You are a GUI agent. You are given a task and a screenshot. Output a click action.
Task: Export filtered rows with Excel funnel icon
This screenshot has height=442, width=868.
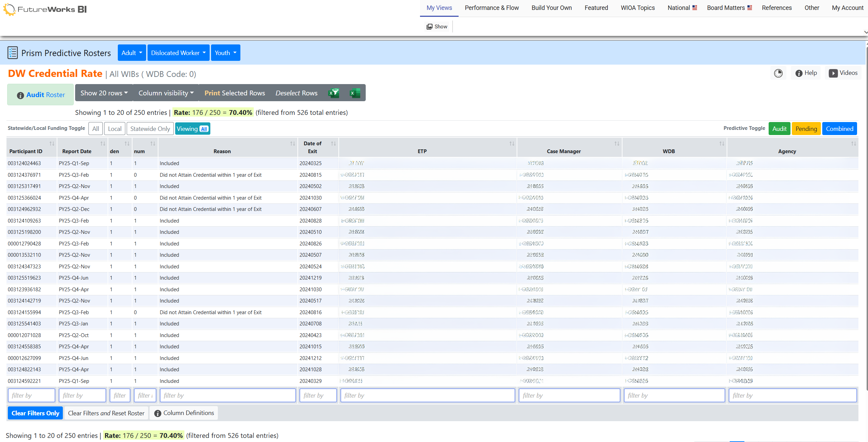(x=334, y=93)
